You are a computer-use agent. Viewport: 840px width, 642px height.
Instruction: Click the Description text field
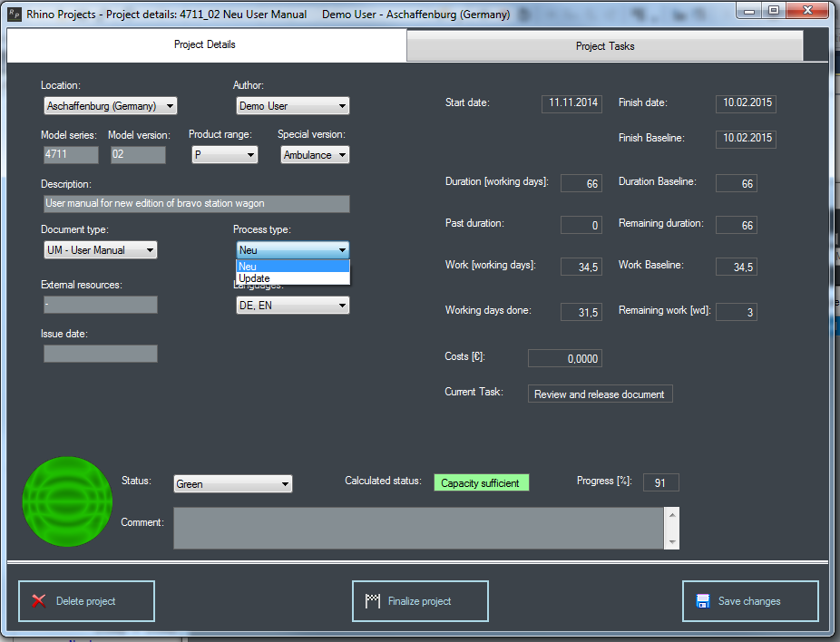(196, 204)
